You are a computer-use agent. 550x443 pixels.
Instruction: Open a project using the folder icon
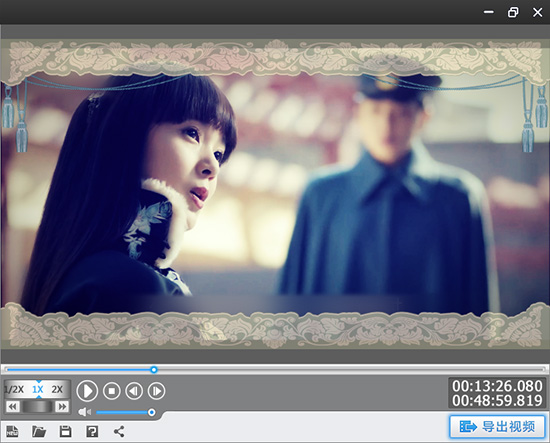[x=39, y=431]
